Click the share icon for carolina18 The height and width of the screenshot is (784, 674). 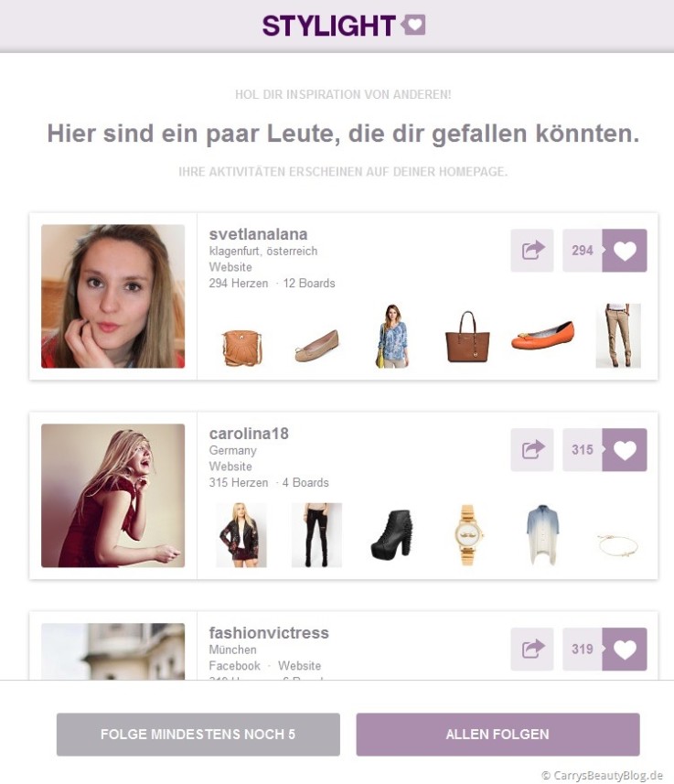[x=532, y=449]
